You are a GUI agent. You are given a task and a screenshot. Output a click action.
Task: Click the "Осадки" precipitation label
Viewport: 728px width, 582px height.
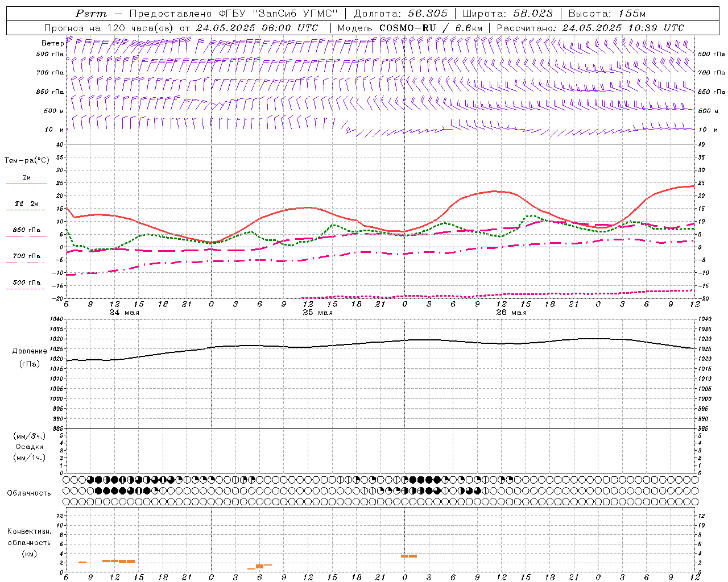point(30,447)
